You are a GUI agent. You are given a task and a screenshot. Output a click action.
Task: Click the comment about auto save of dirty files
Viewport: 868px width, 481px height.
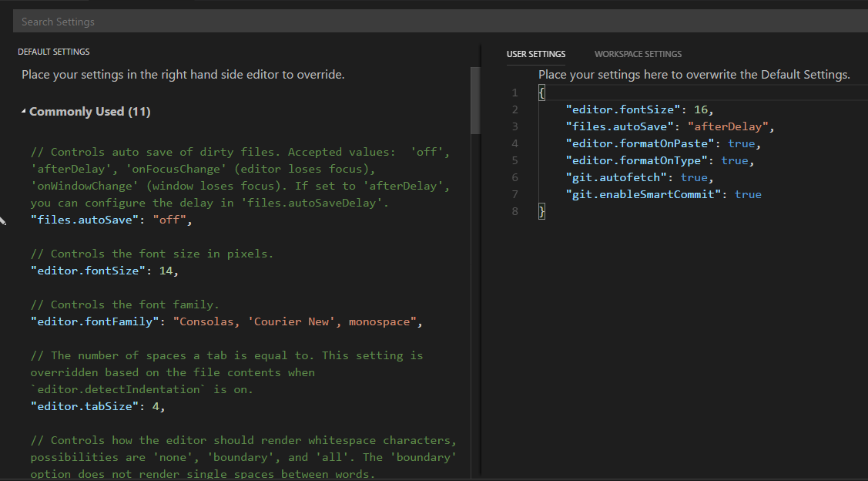point(240,177)
